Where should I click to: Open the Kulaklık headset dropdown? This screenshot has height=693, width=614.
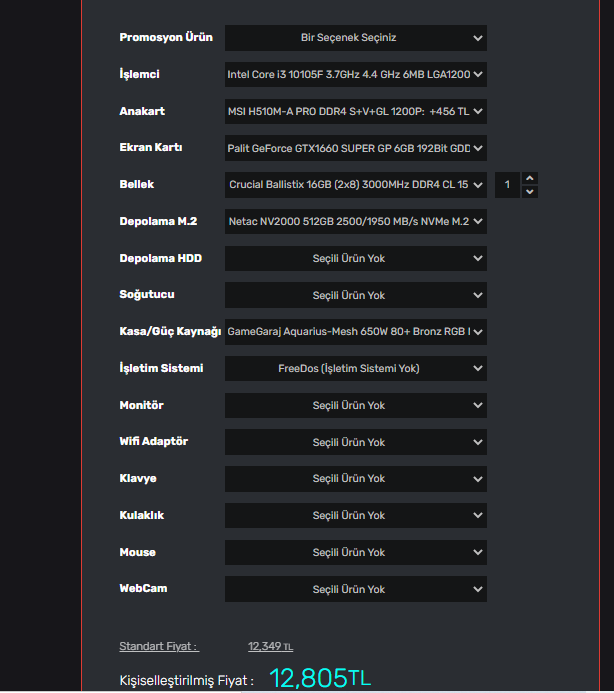point(355,515)
